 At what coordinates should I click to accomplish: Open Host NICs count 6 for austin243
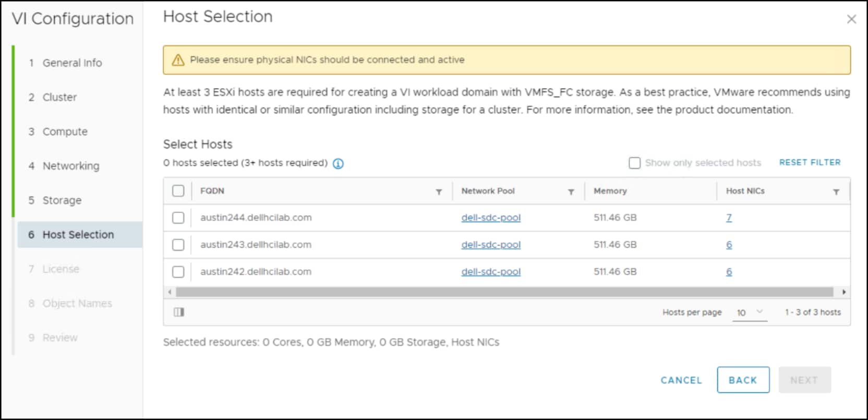point(729,245)
